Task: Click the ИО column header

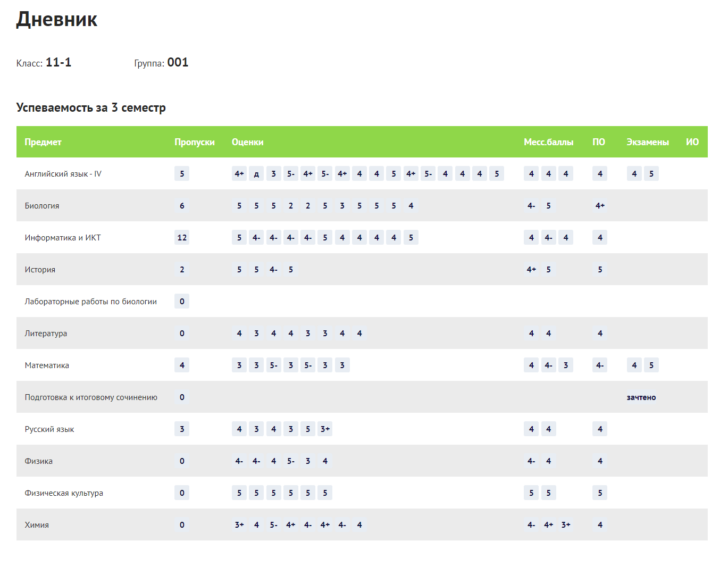Action: (692, 142)
